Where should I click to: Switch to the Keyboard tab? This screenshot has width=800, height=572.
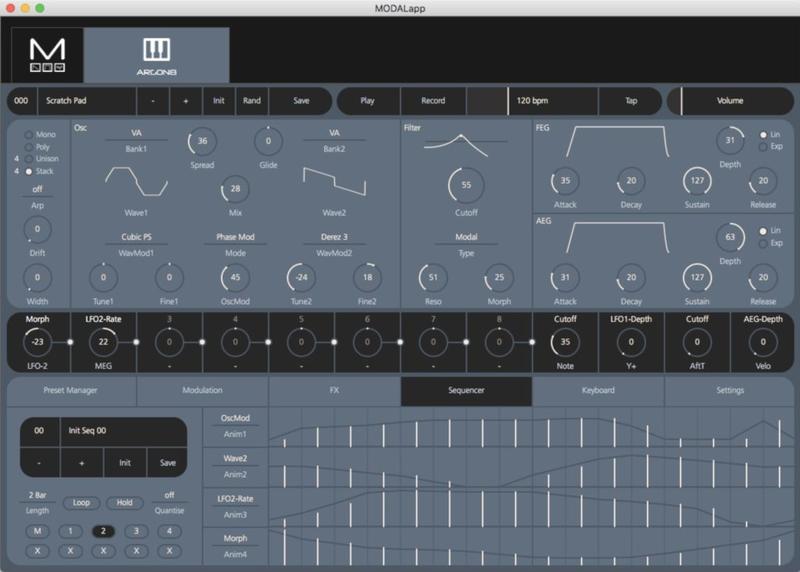tap(598, 391)
